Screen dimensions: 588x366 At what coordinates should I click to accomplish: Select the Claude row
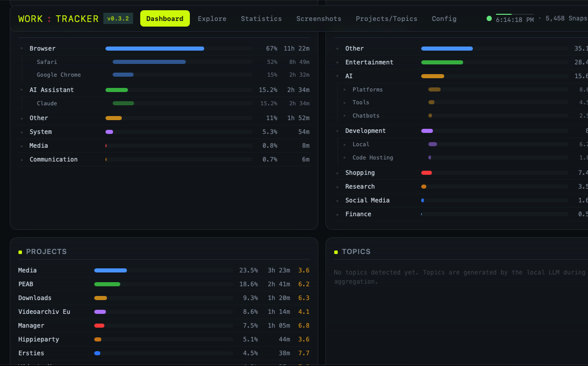166,103
